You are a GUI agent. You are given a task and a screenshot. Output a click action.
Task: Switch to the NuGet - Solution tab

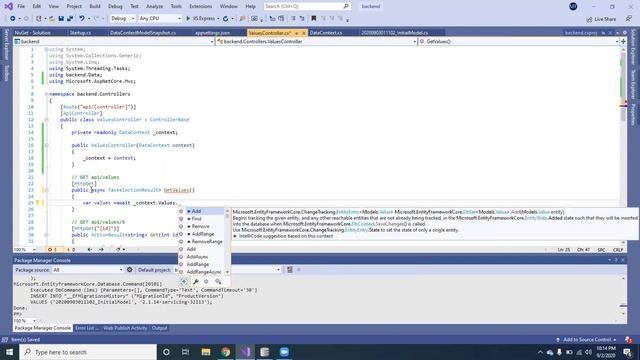(33, 33)
